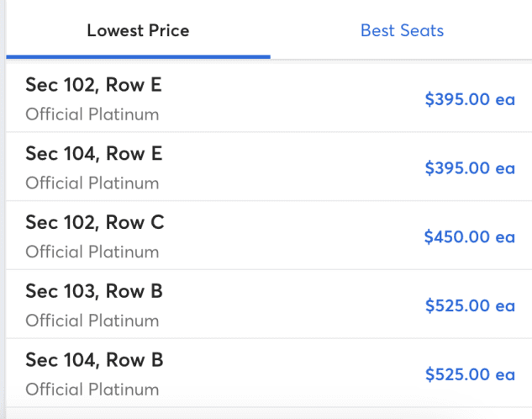Viewport: 532px width, 419px height.
Task: Pick the Sec 103, Row B listing title
Action: (94, 292)
